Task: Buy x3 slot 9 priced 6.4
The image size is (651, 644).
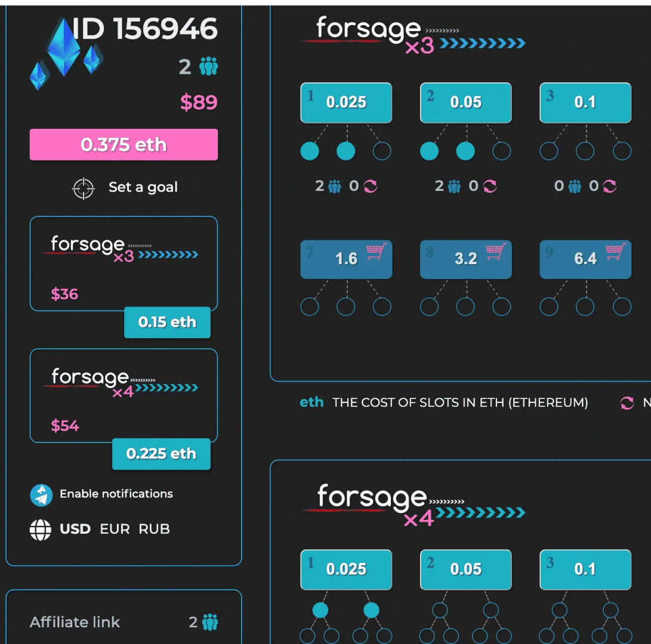Action: coord(585,259)
